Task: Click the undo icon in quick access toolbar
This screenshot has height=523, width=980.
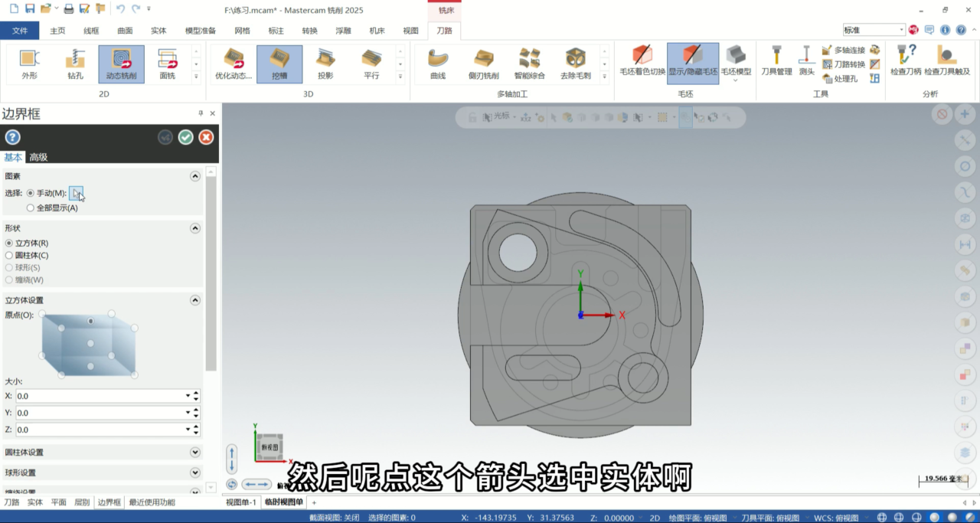Action: point(120,9)
